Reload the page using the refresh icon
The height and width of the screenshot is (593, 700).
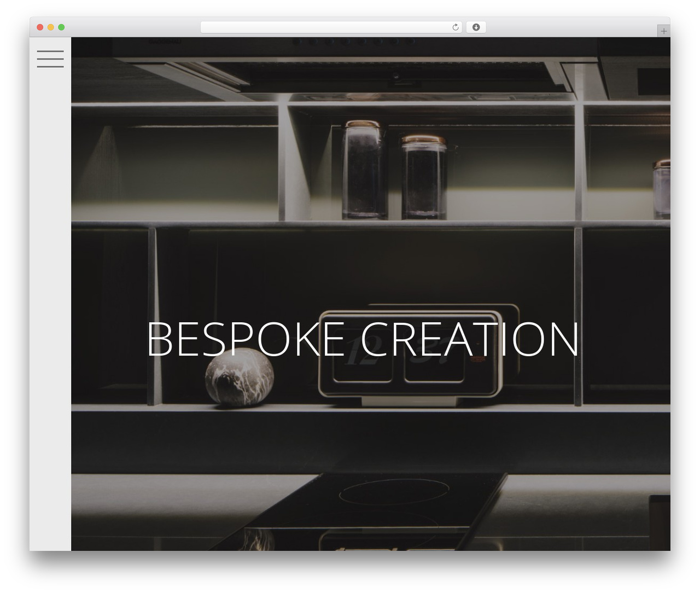(455, 27)
